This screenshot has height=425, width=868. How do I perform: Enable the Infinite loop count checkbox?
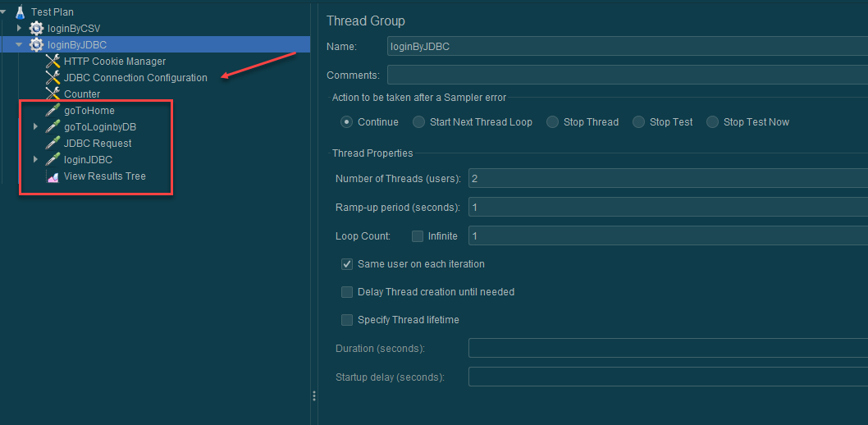click(418, 236)
